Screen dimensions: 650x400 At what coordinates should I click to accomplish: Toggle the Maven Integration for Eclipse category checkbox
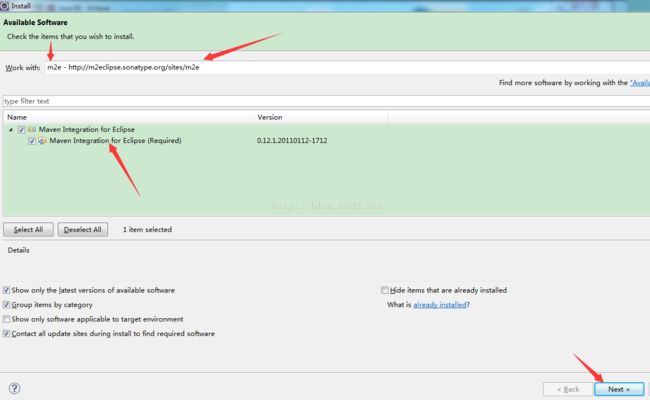coord(21,130)
